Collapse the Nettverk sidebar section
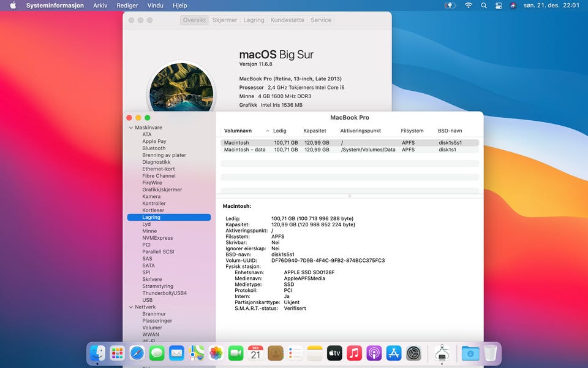588x368 pixels. tap(130, 307)
